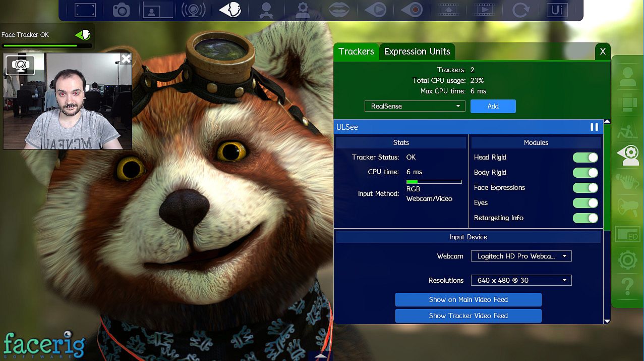
Task: Open the Resolutions dropdown
Action: click(x=521, y=280)
